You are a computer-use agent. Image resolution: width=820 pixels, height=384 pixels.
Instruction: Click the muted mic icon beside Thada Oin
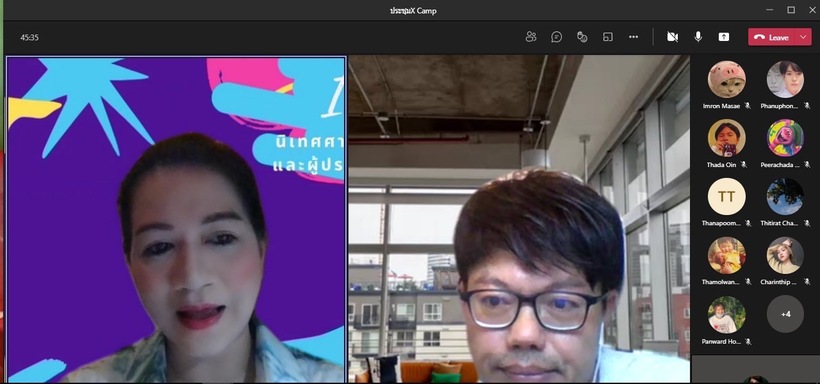pyautogui.click(x=744, y=165)
